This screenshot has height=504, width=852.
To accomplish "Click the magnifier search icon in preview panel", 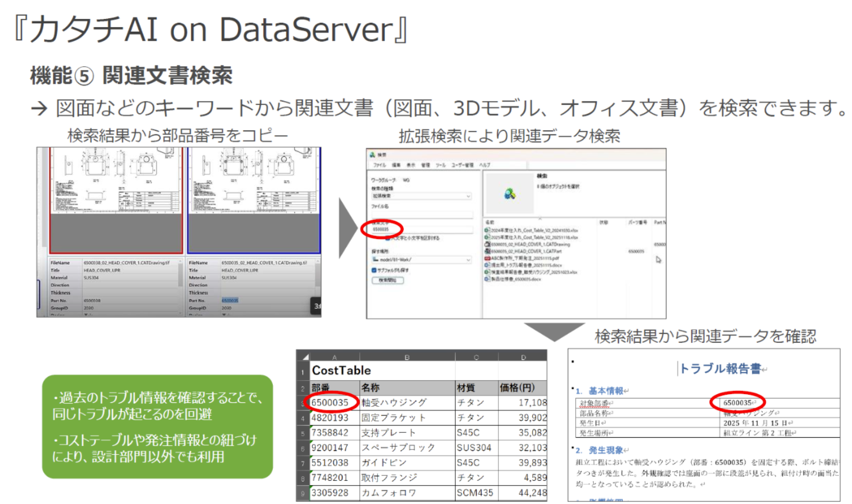I will click(510, 194).
